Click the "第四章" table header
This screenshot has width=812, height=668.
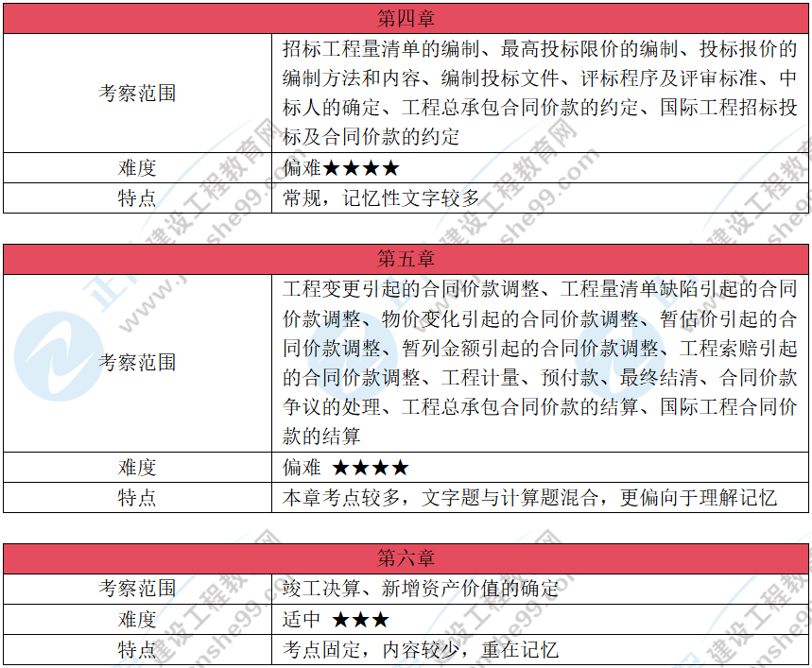pos(406,19)
